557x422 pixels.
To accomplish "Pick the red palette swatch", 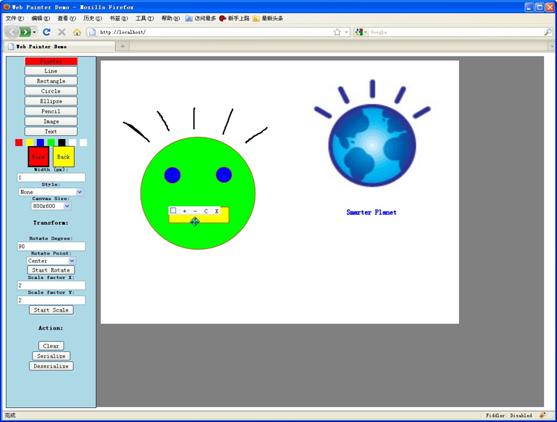I will pos(19,142).
